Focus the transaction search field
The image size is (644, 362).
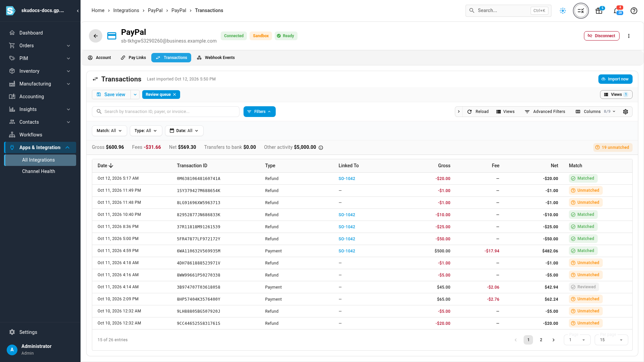(x=166, y=112)
